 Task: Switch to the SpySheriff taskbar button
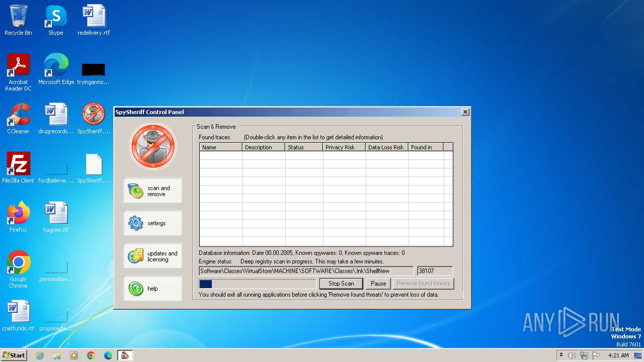coord(125,355)
